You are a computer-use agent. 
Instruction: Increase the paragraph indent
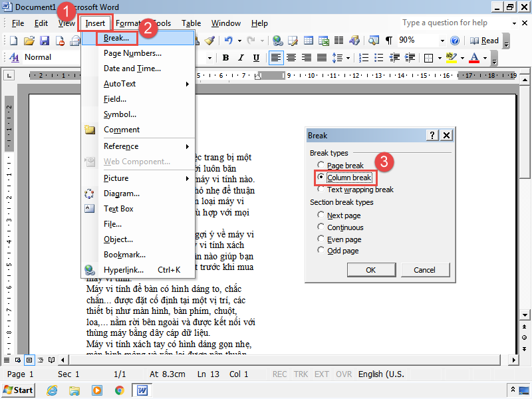coord(410,58)
